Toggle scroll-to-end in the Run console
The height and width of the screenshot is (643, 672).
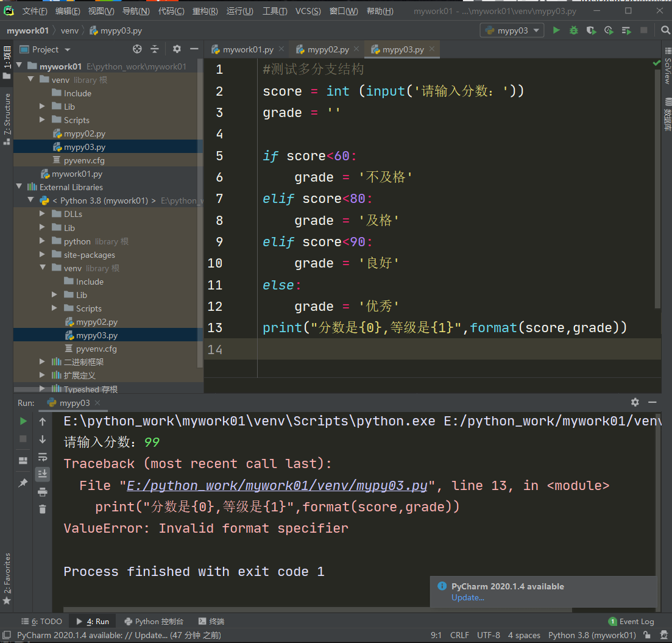(43, 474)
